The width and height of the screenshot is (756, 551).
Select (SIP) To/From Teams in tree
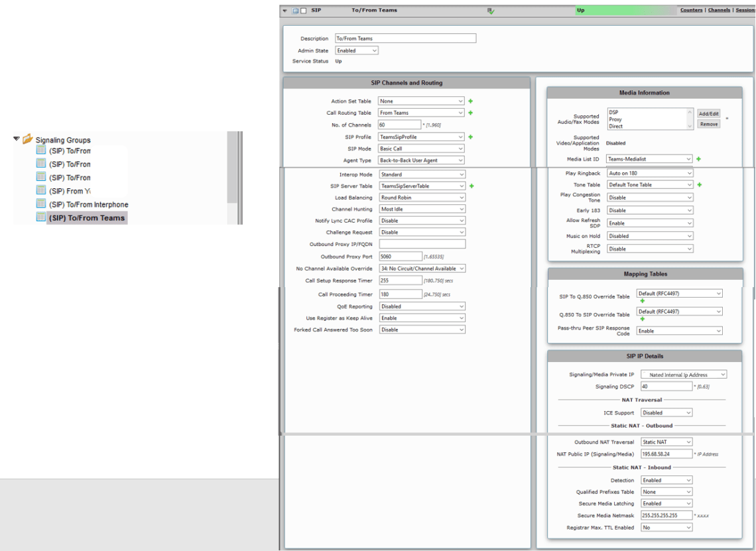[x=86, y=218]
